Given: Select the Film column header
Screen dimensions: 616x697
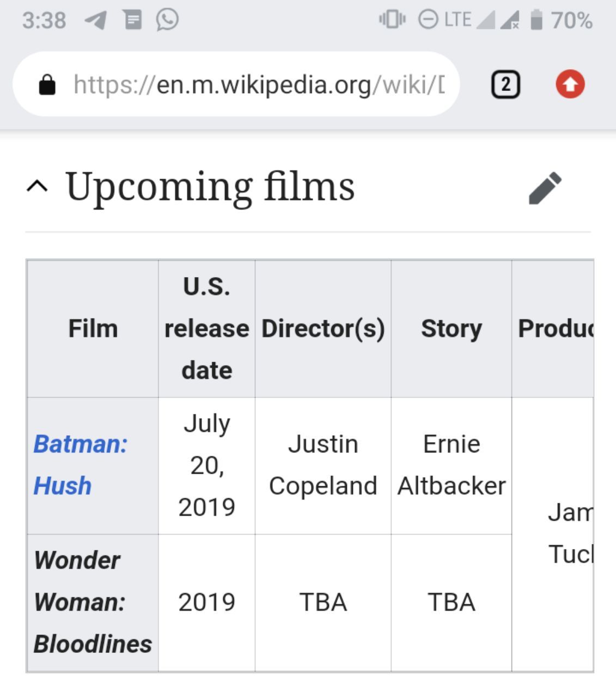Looking at the screenshot, I should pos(93,328).
